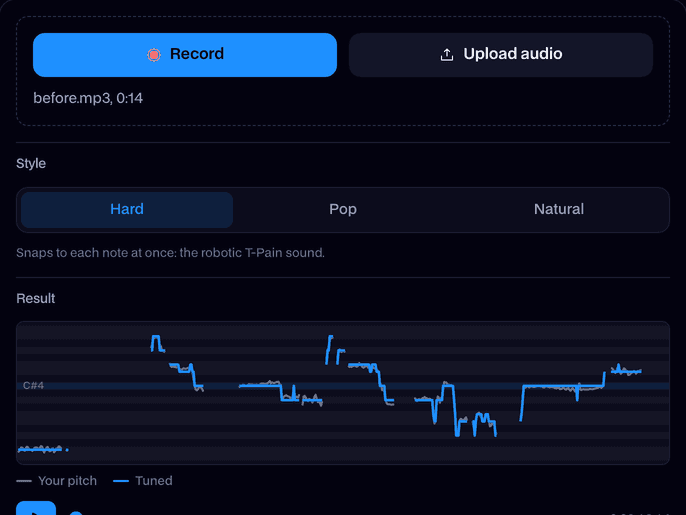The width and height of the screenshot is (686, 515).
Task: Switch to the Pop style
Action: [x=343, y=210]
